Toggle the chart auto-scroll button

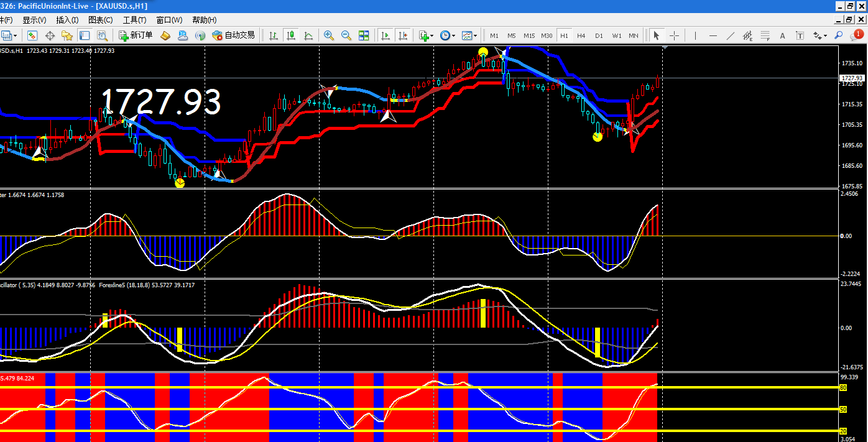(x=386, y=35)
